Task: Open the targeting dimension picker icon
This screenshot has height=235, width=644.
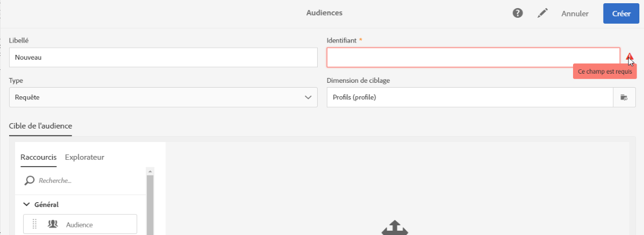Action: pyautogui.click(x=624, y=97)
